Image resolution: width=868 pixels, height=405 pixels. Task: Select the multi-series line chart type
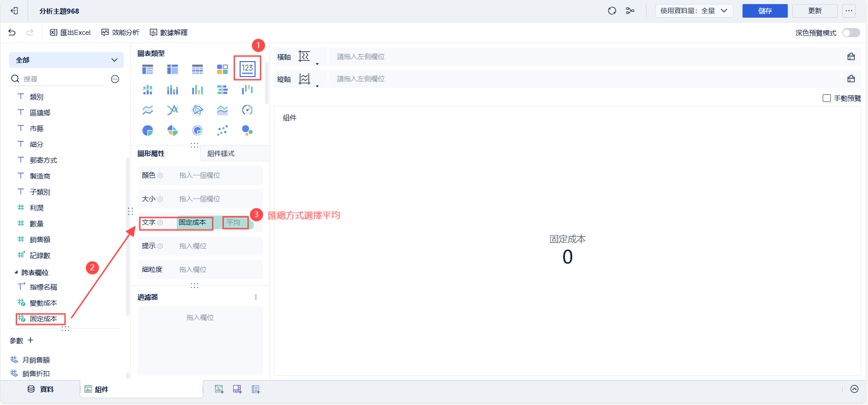tap(173, 110)
